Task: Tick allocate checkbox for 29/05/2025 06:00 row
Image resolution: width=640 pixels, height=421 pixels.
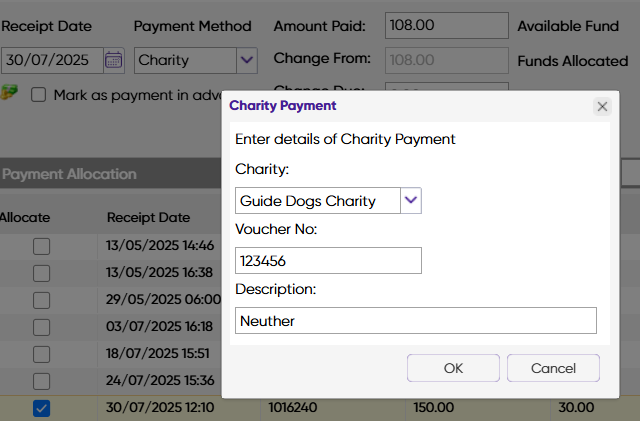Action: 41,300
